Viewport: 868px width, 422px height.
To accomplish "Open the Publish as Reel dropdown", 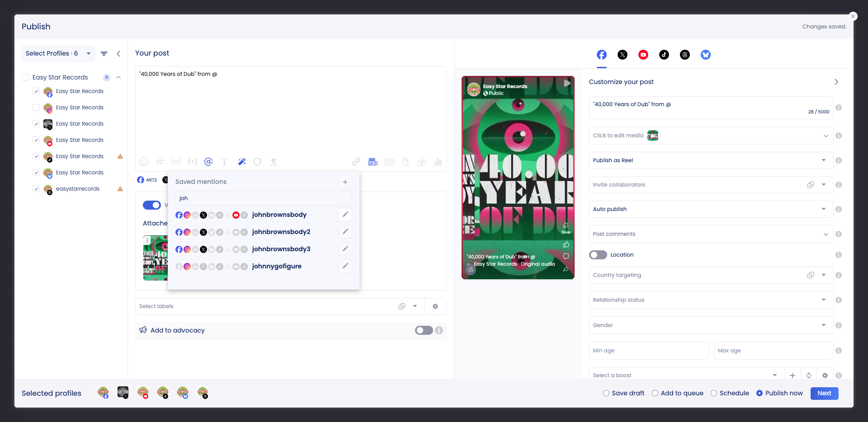I will (x=711, y=160).
